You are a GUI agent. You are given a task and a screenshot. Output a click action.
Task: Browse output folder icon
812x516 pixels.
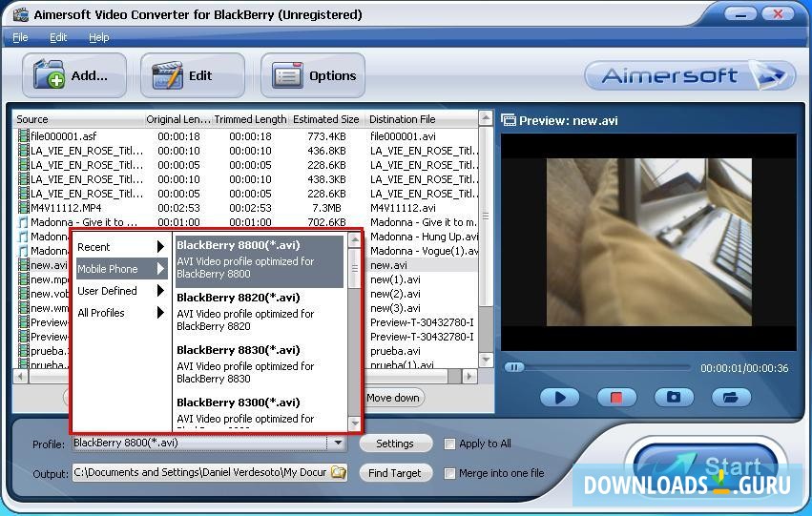pyautogui.click(x=338, y=472)
